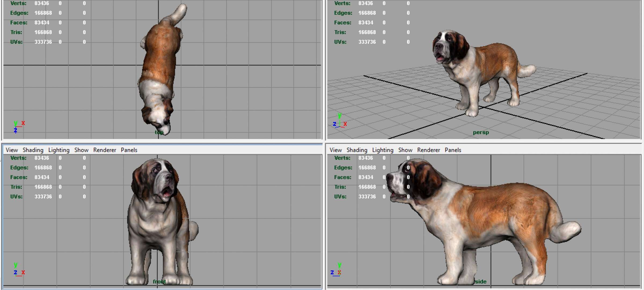Open the Shading menu in the side panel

(357, 150)
